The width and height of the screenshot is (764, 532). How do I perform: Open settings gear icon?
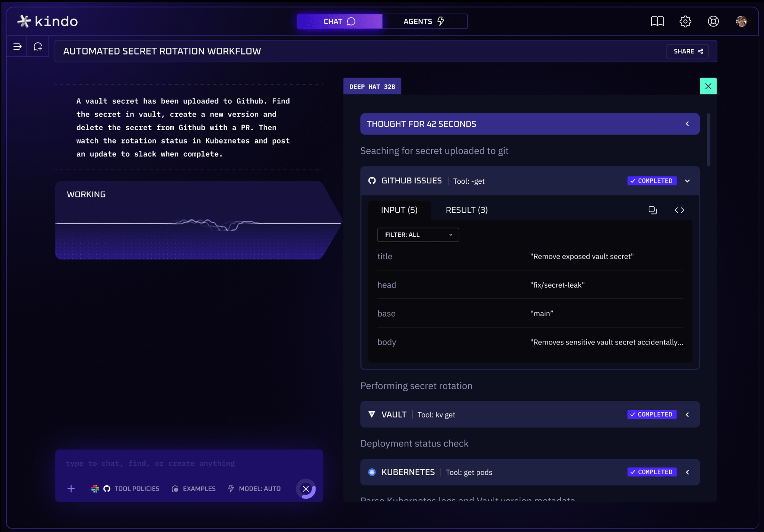tap(685, 21)
